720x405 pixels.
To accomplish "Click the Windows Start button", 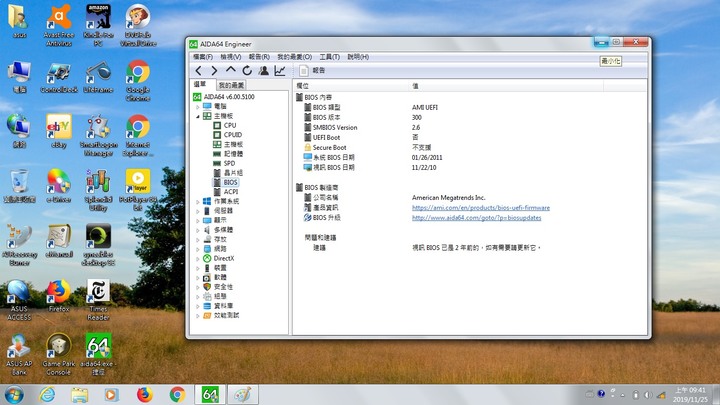I will tap(14, 394).
